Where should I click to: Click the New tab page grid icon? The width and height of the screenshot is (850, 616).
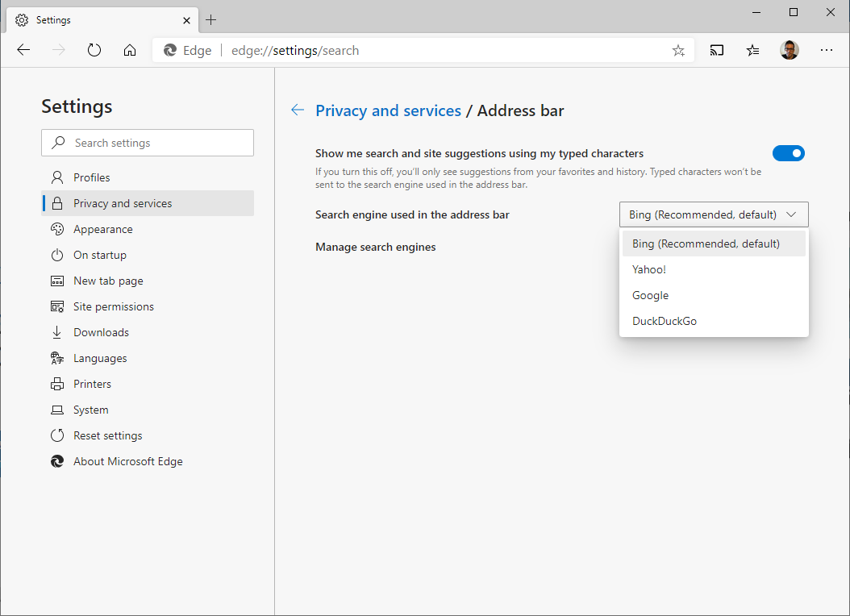click(57, 281)
